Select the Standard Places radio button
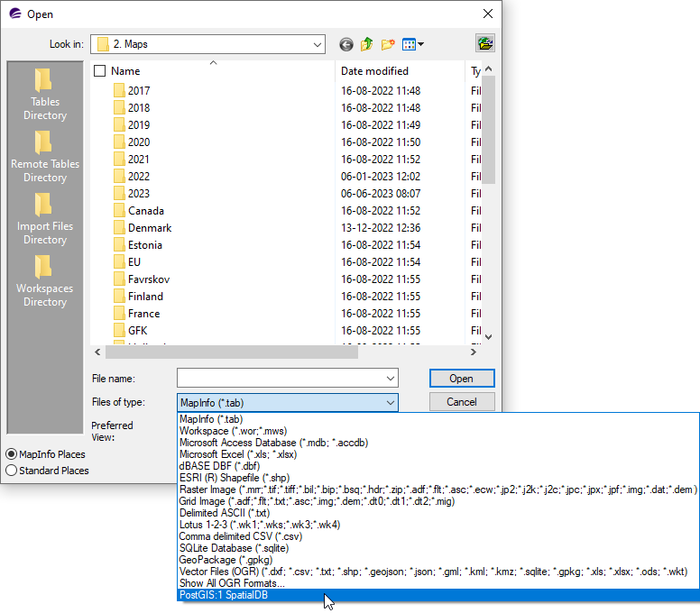700x613 pixels. point(12,471)
